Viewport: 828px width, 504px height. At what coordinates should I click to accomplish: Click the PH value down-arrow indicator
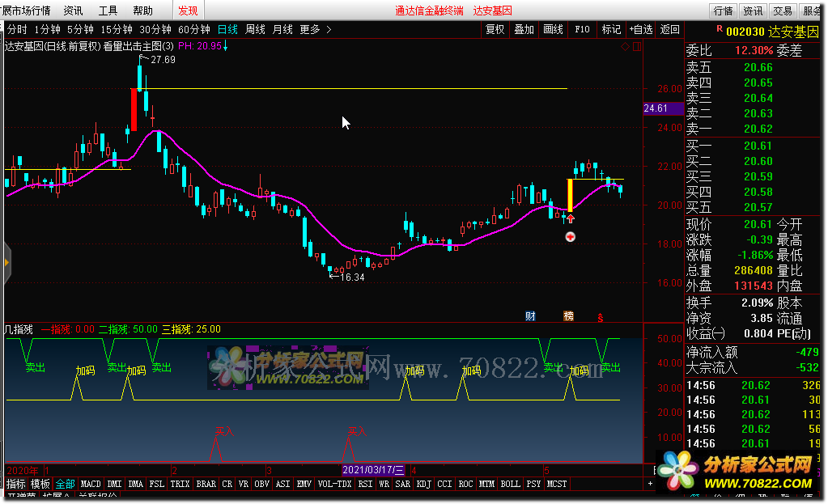[226, 46]
